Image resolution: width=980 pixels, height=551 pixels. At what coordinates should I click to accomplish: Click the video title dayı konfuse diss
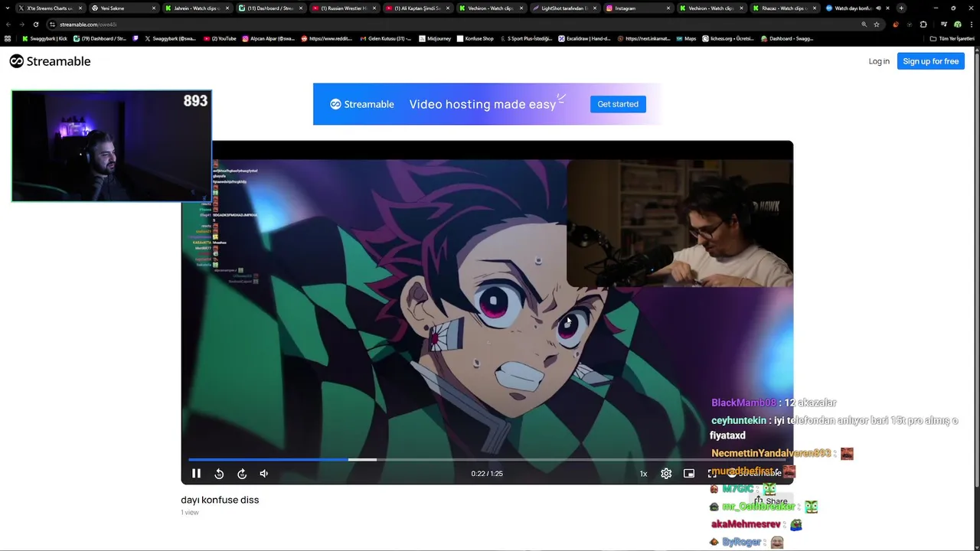click(x=220, y=500)
